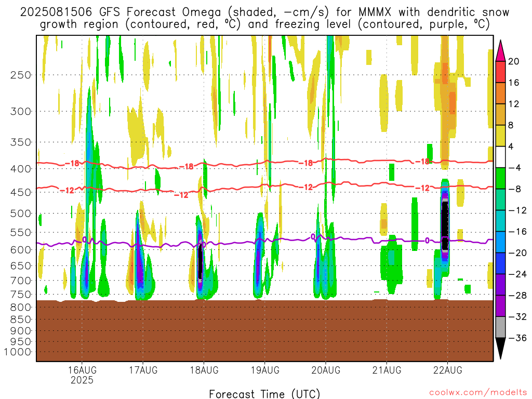532x399 pixels.
Task: Click the color bar value -20
Action: [x=517, y=253]
